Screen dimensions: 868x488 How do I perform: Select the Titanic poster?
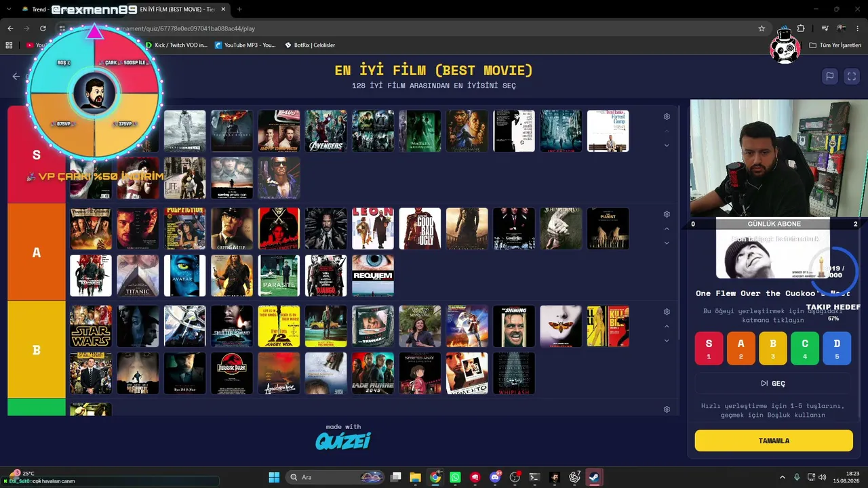pyautogui.click(x=138, y=276)
